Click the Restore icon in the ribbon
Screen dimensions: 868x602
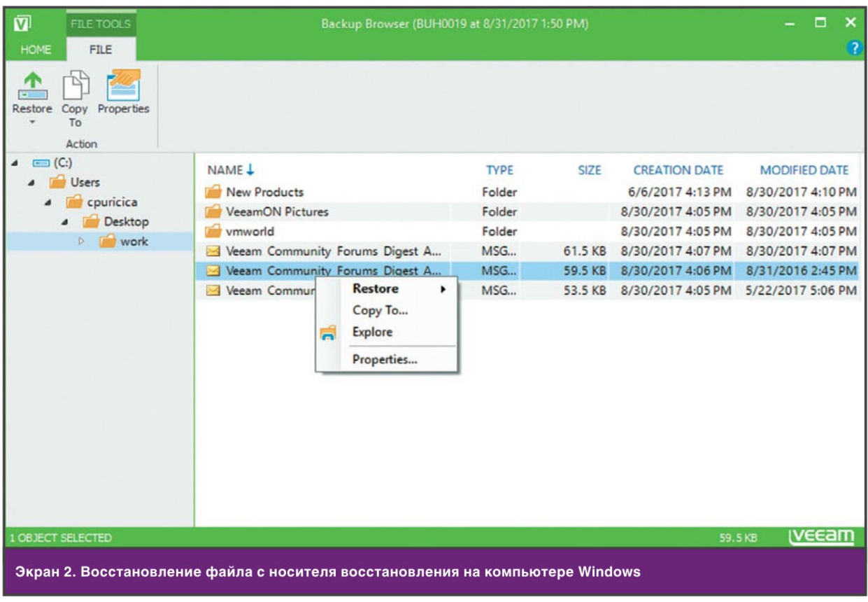[x=31, y=86]
